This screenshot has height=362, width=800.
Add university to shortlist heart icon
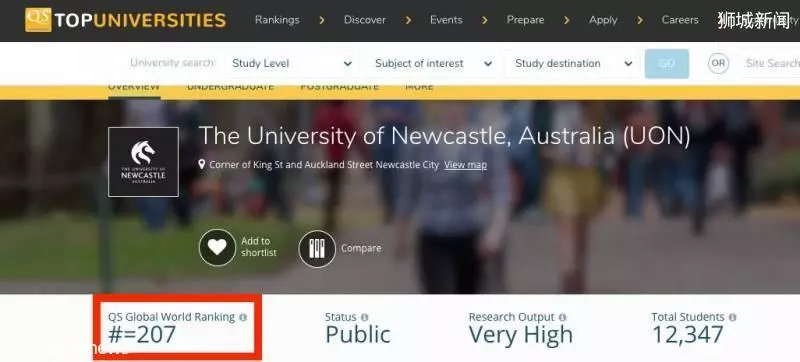pyautogui.click(x=217, y=248)
